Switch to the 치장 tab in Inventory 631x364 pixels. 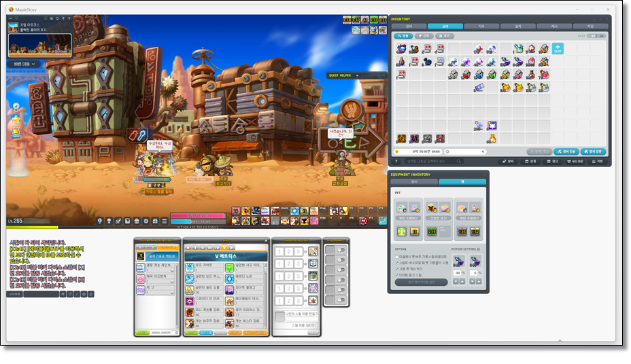[x=590, y=26]
